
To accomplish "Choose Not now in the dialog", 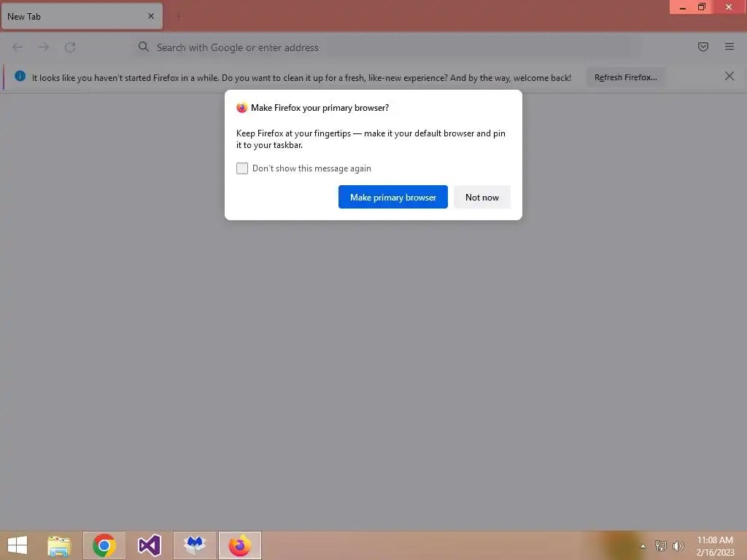I will pyautogui.click(x=481, y=197).
